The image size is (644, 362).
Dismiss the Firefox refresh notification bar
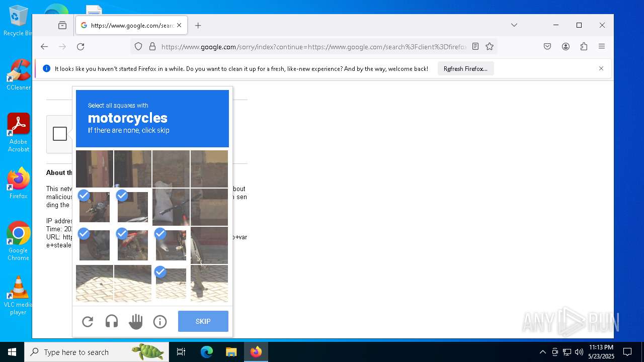pos(601,68)
